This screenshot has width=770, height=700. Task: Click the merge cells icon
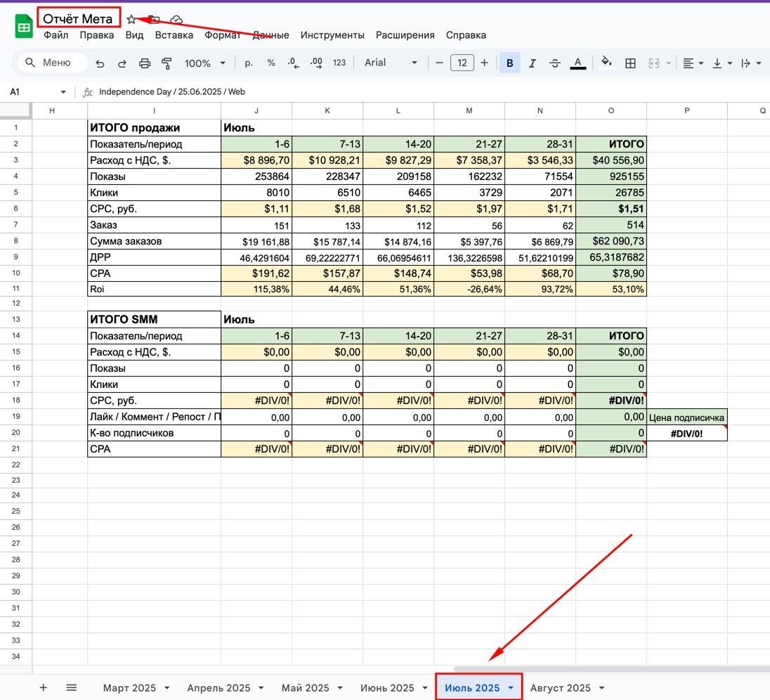[653, 63]
